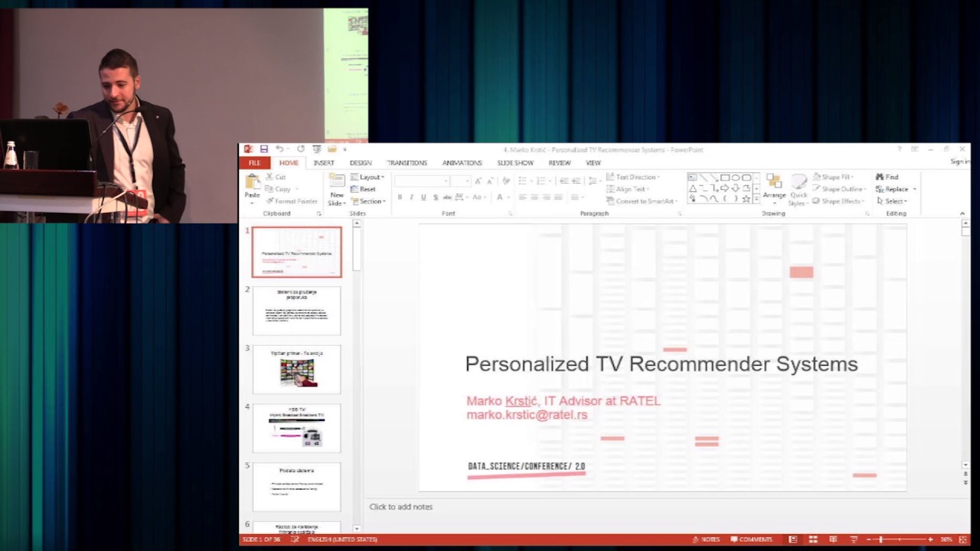Center the text
Image resolution: width=980 pixels, height=551 pixels.
coord(534,197)
